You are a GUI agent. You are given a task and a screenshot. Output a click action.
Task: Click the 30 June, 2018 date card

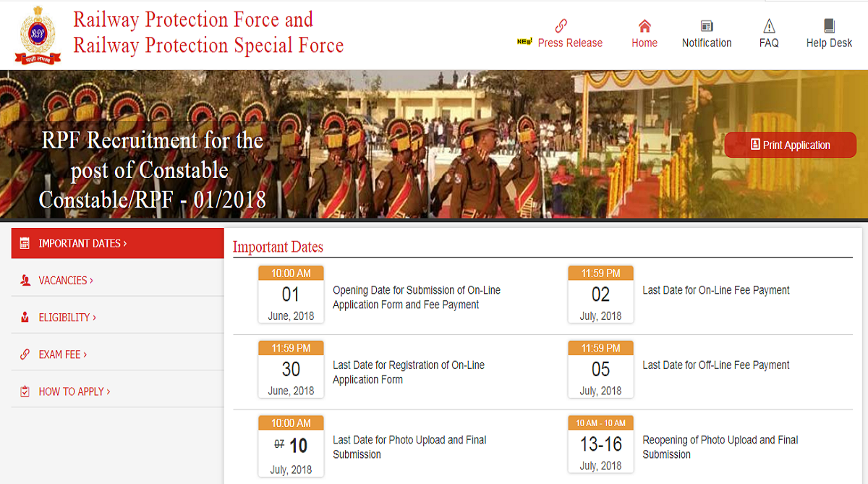point(291,369)
